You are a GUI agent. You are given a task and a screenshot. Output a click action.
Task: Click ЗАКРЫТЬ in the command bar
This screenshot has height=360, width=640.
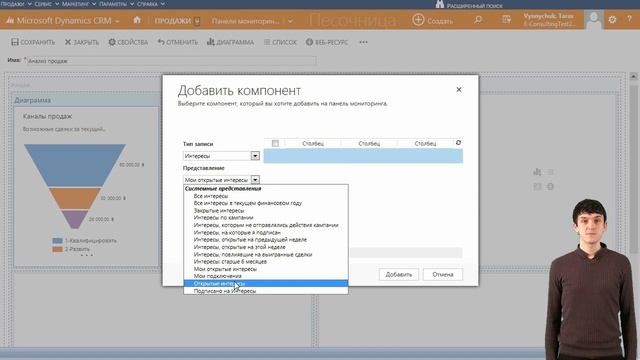point(82,42)
